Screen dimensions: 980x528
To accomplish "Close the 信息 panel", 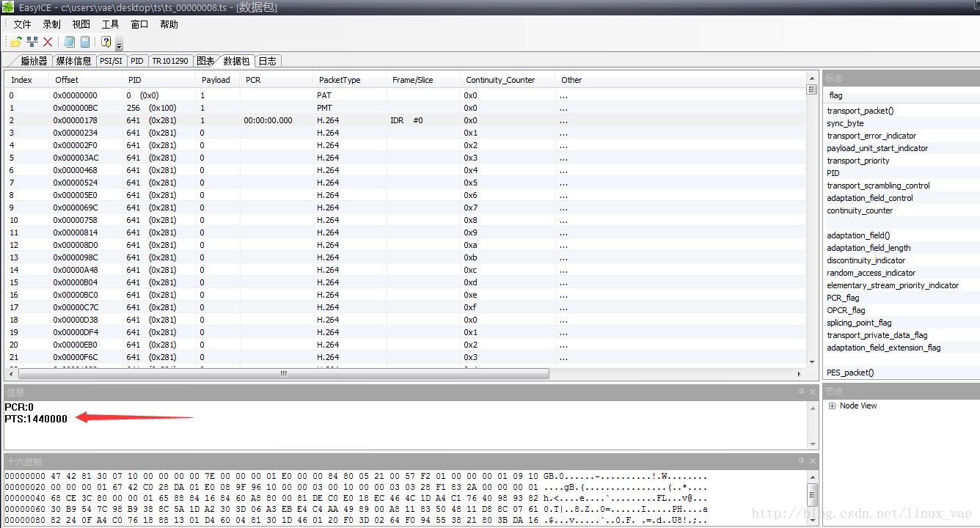I will (813, 392).
